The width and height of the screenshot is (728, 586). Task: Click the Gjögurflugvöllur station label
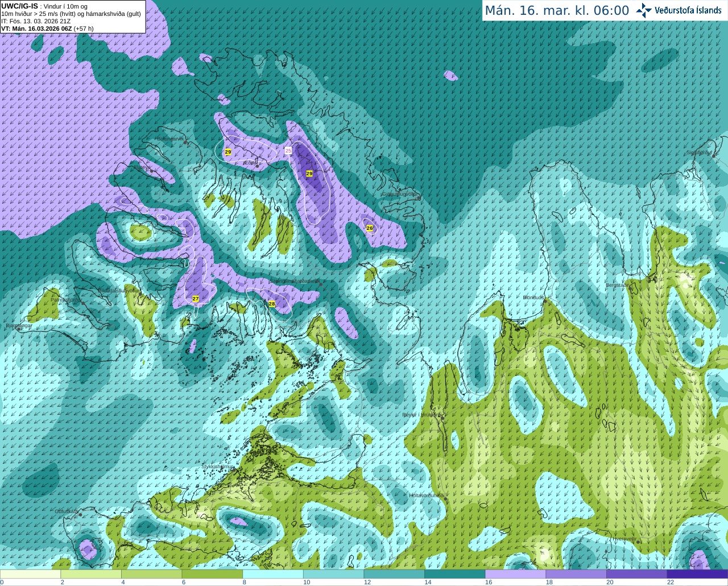pos(399,194)
